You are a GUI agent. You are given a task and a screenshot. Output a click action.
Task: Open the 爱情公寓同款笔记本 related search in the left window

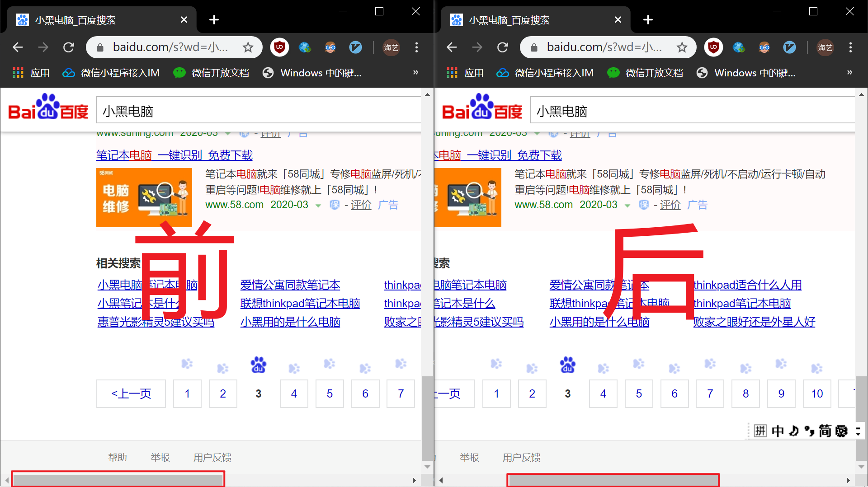(x=290, y=285)
